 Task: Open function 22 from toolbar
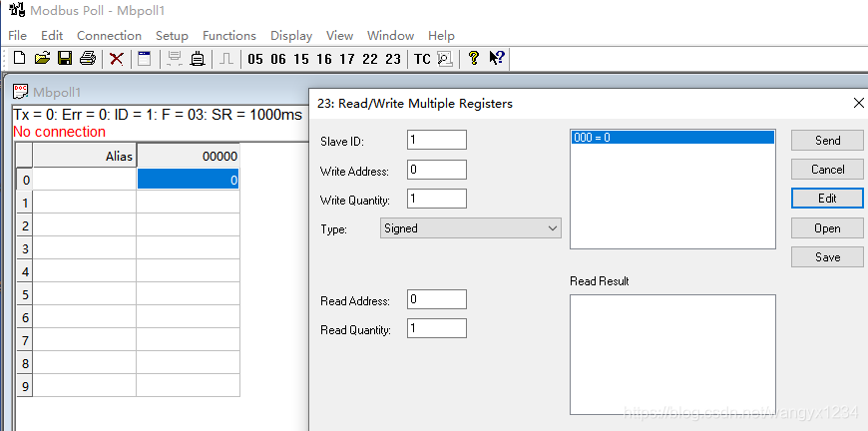coord(370,59)
